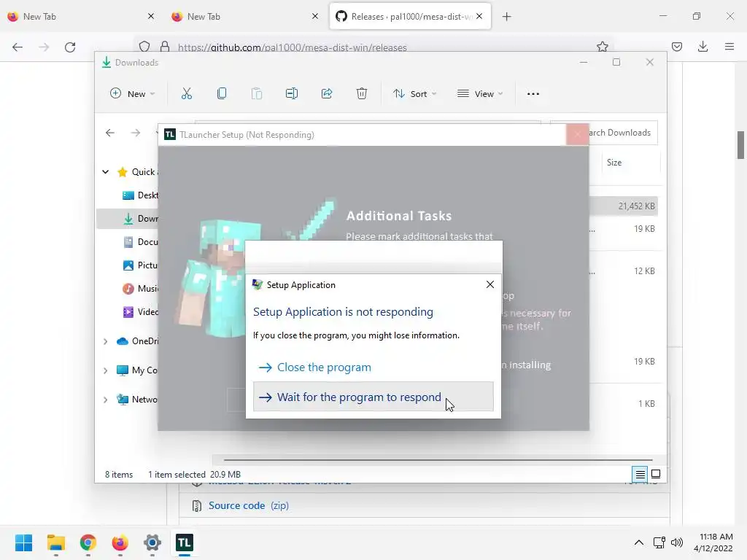Click Cut icon in Downloads toolbar
Screen dimensions: 747x560
[x=186, y=94]
